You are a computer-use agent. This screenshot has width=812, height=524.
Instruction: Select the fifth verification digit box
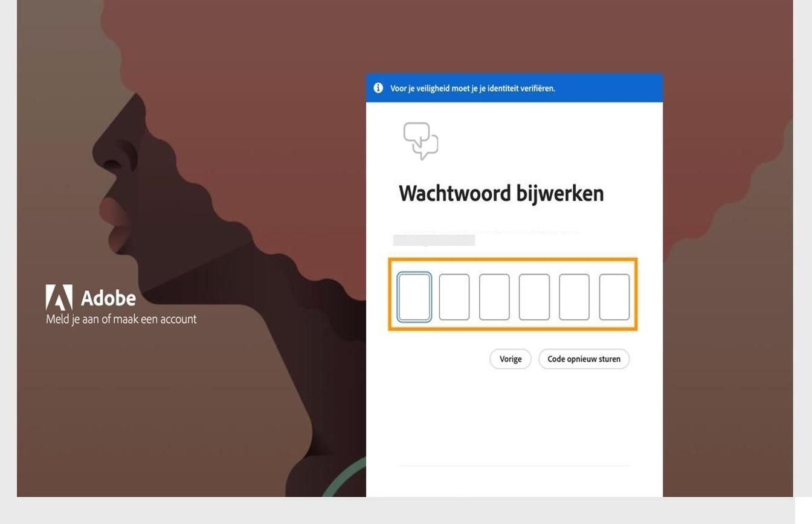[574, 296]
